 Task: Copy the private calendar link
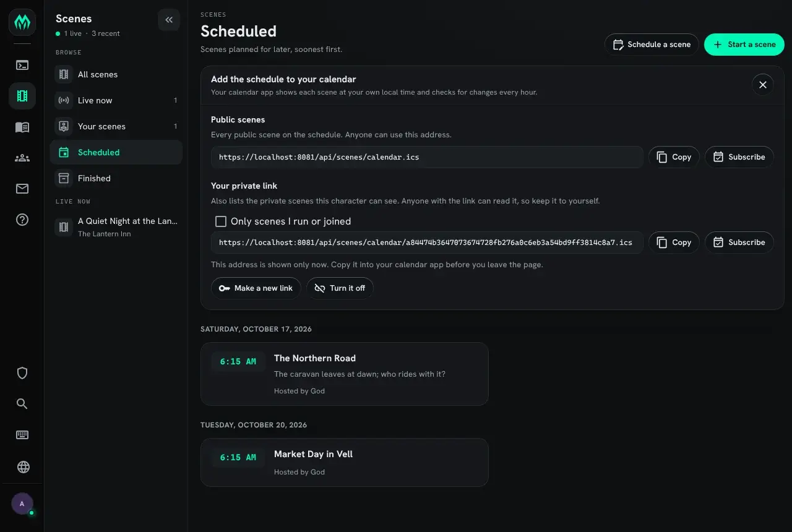coord(674,242)
